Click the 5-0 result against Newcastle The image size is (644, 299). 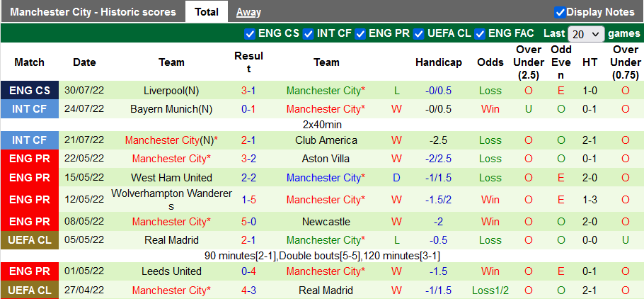248,222
